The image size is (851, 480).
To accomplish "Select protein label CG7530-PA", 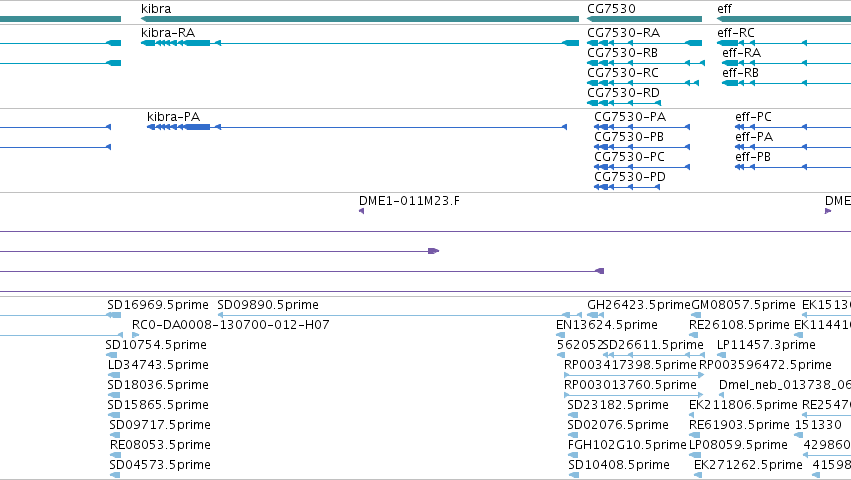I will (x=630, y=117).
